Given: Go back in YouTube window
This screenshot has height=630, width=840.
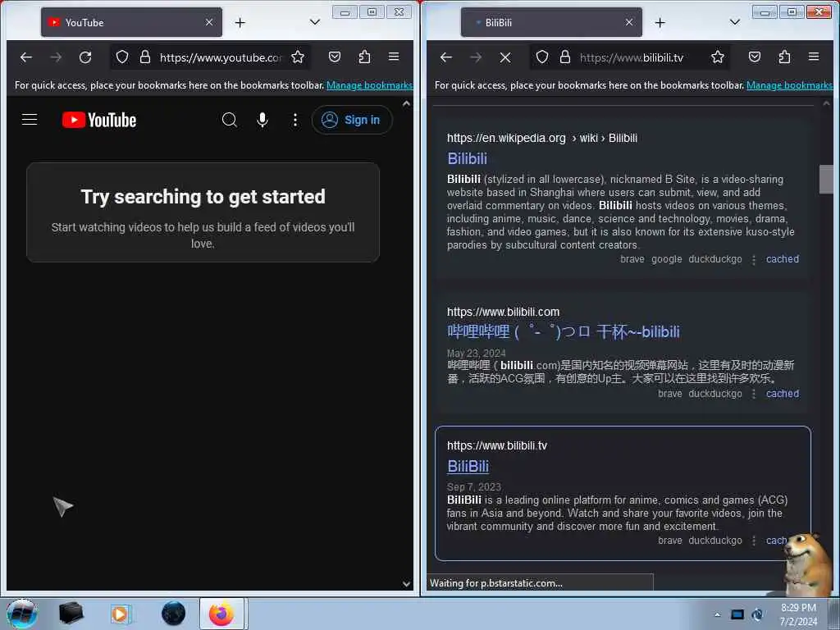Looking at the screenshot, I should tap(25, 57).
